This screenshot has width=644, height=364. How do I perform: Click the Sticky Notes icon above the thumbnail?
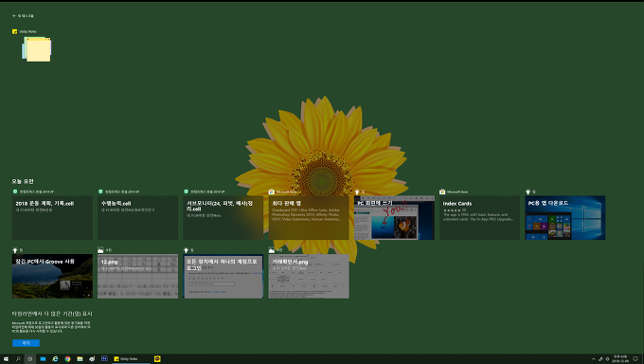click(x=15, y=31)
